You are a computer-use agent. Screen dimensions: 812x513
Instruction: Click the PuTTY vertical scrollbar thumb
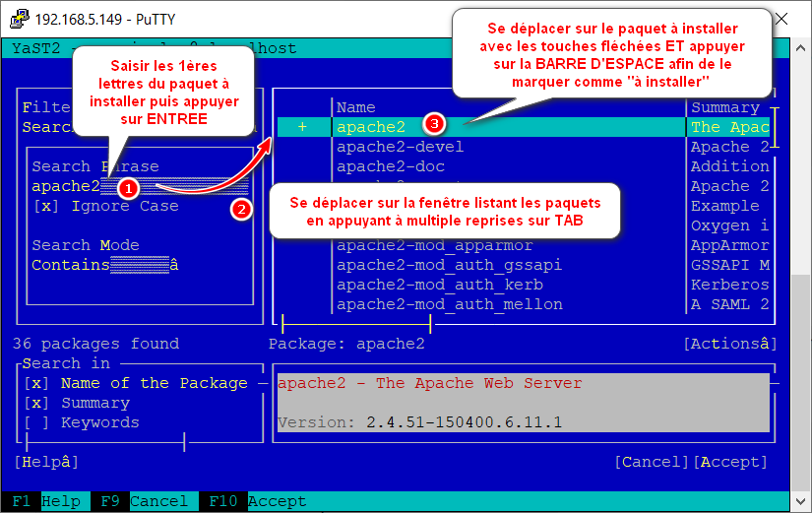(x=800, y=382)
